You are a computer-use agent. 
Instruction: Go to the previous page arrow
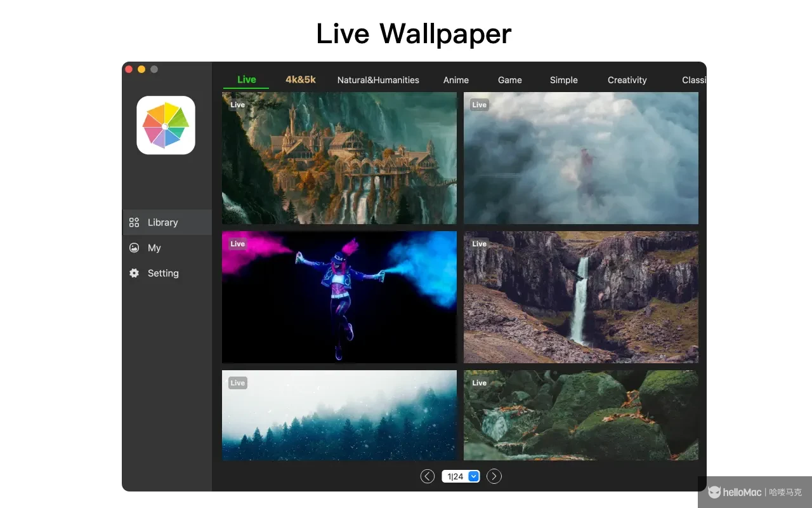point(428,476)
